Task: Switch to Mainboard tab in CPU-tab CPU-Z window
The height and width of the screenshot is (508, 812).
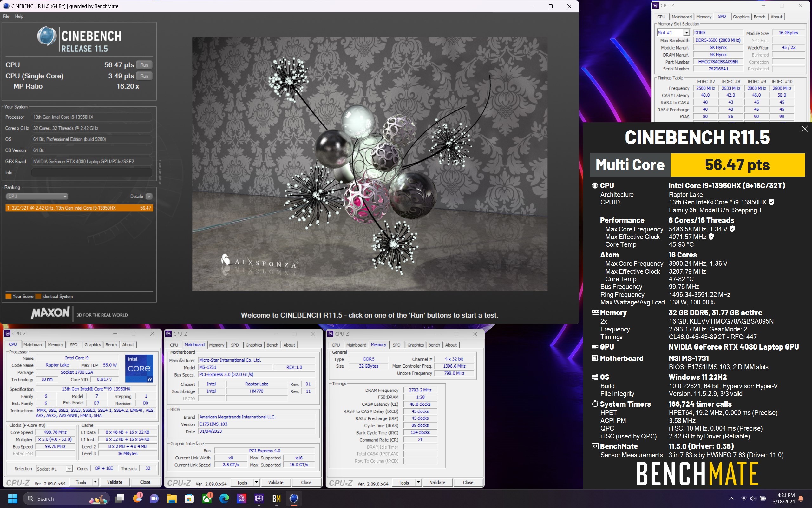Action: 33,345
